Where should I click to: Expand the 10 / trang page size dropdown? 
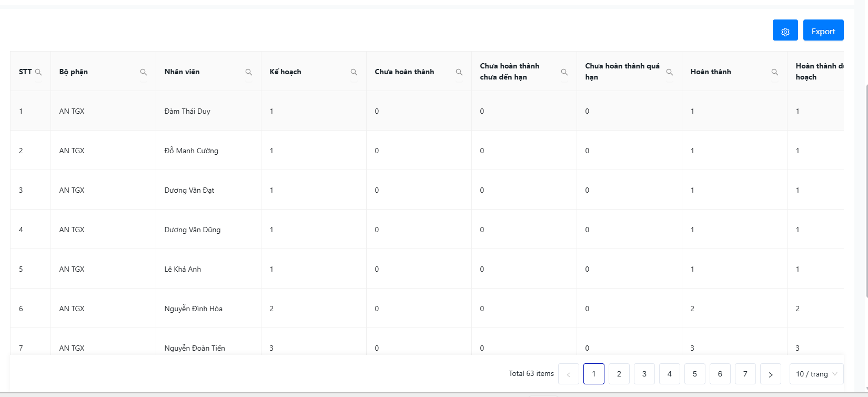click(816, 374)
